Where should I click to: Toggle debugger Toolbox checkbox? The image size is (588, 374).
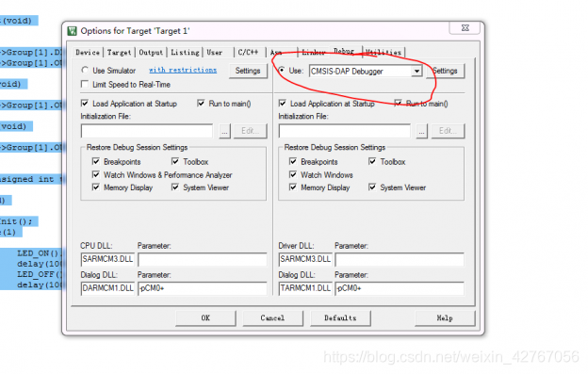(x=372, y=161)
